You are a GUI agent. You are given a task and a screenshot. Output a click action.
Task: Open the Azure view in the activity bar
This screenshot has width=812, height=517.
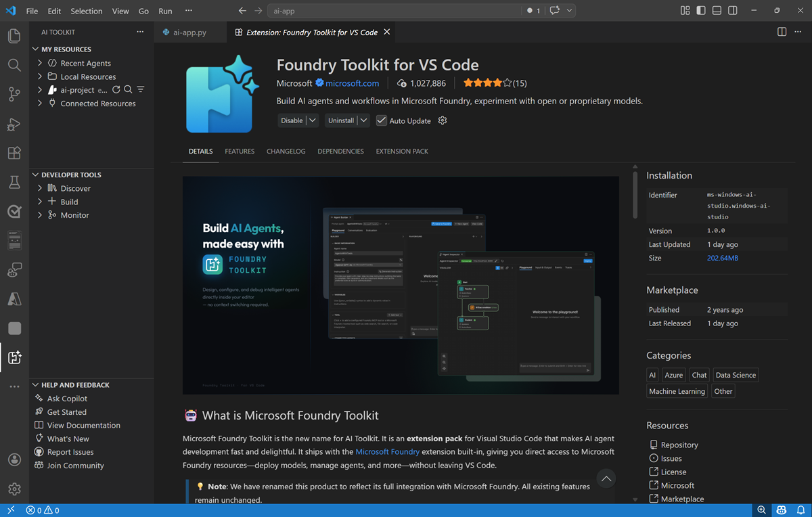point(14,298)
